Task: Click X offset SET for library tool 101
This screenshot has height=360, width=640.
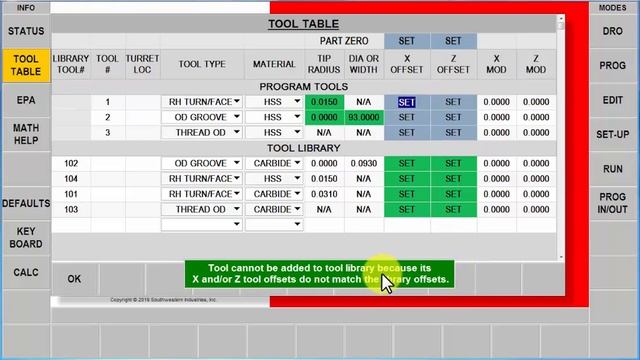Action: (407, 194)
